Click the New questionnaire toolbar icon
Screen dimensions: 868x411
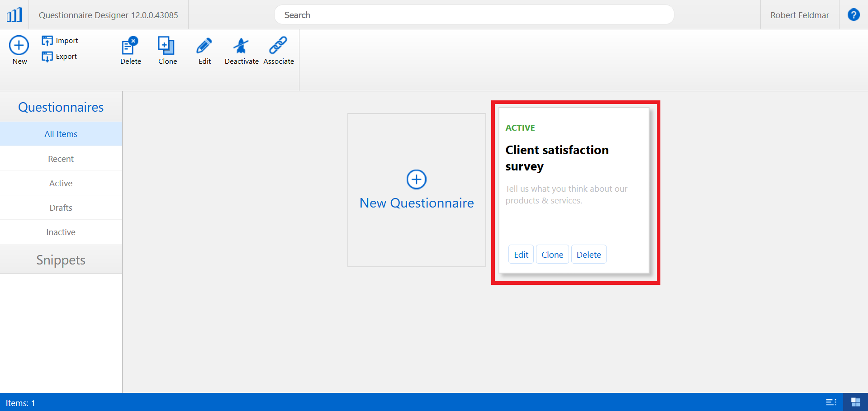[19, 46]
